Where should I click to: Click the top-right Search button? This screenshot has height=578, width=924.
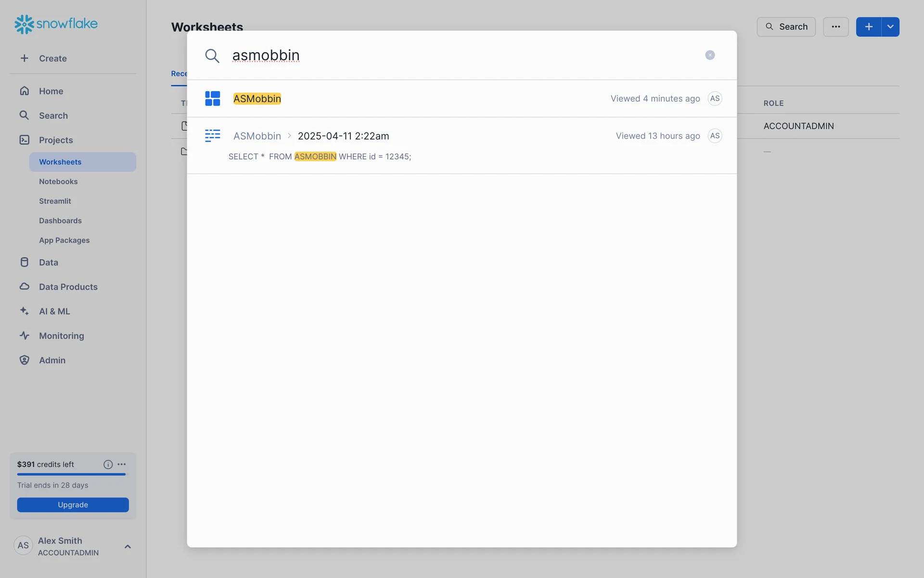[786, 27]
